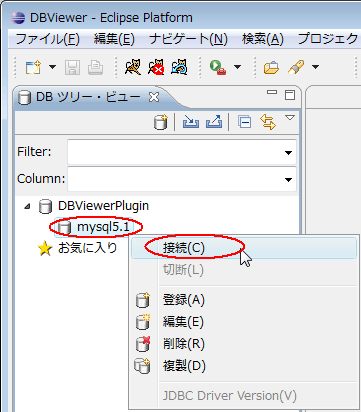This screenshot has height=412, width=361.
Task: Click the open folder toolbar icon
Action: pyautogui.click(x=271, y=67)
